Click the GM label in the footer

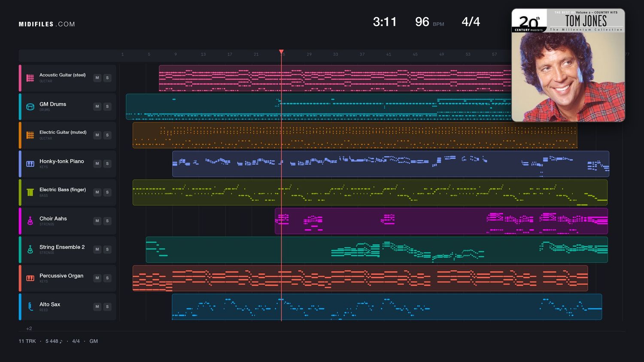[x=94, y=341]
